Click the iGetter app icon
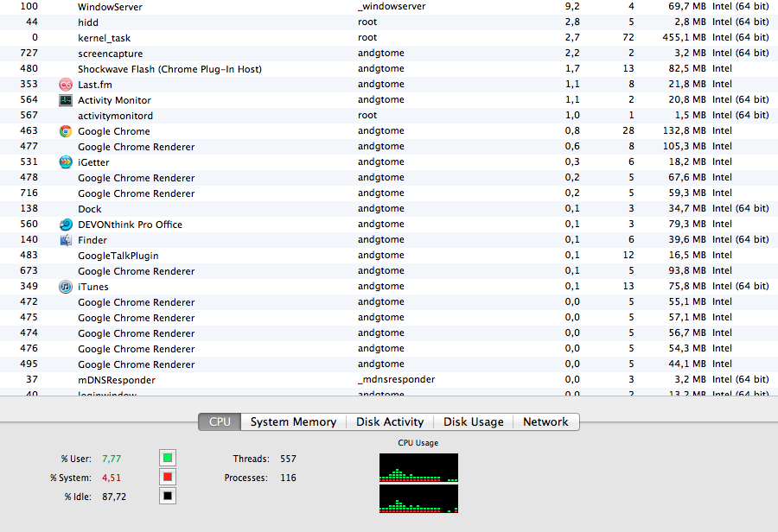The image size is (778, 532). 66,162
